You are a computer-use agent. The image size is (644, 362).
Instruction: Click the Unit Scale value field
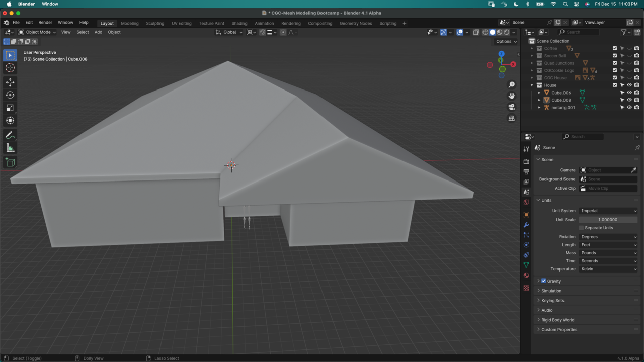pos(608,220)
